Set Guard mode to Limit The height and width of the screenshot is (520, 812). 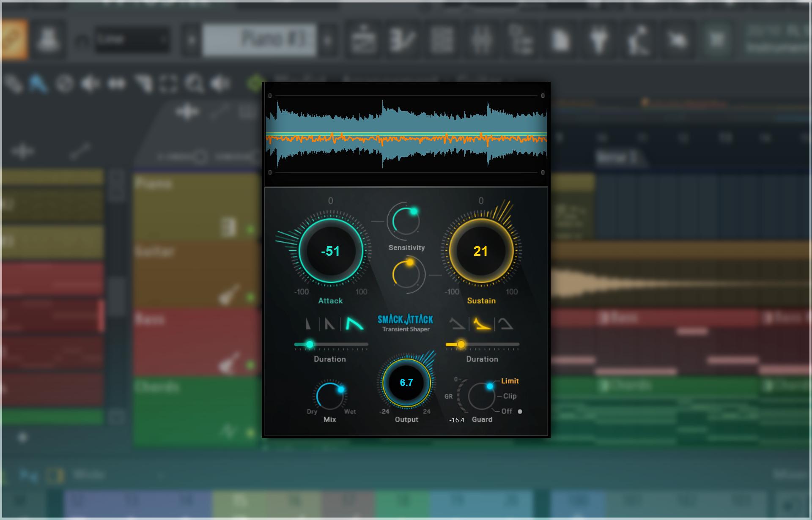[510, 381]
